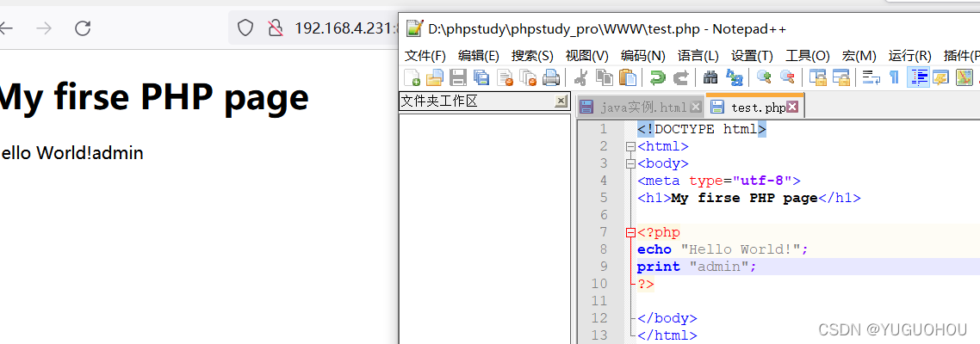The width and height of the screenshot is (980, 344).
Task: Open the 视图(V) menu
Action: tap(586, 56)
